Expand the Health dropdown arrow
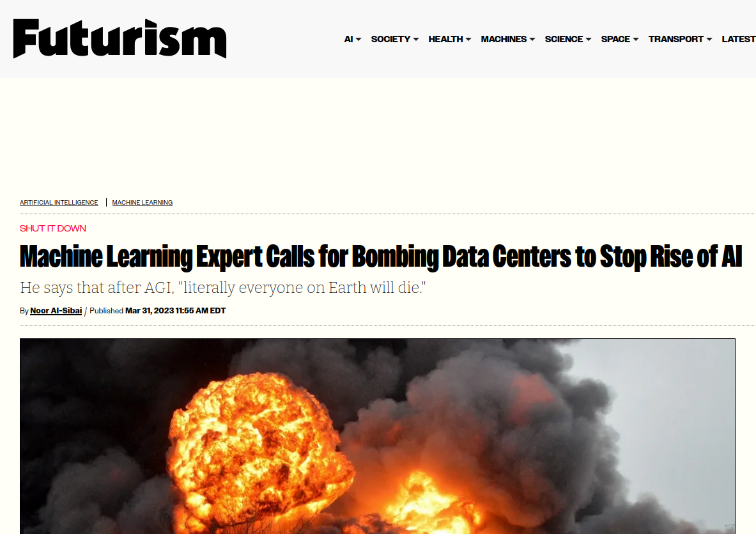 point(468,40)
